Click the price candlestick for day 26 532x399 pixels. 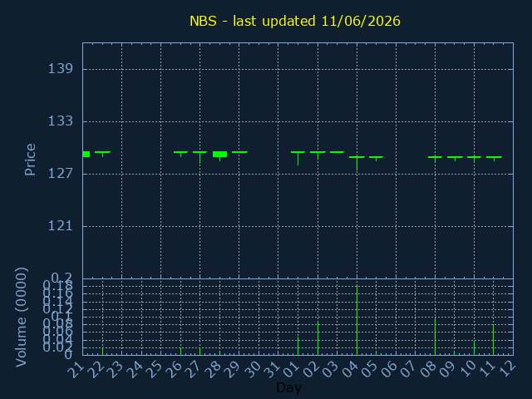pos(181,154)
